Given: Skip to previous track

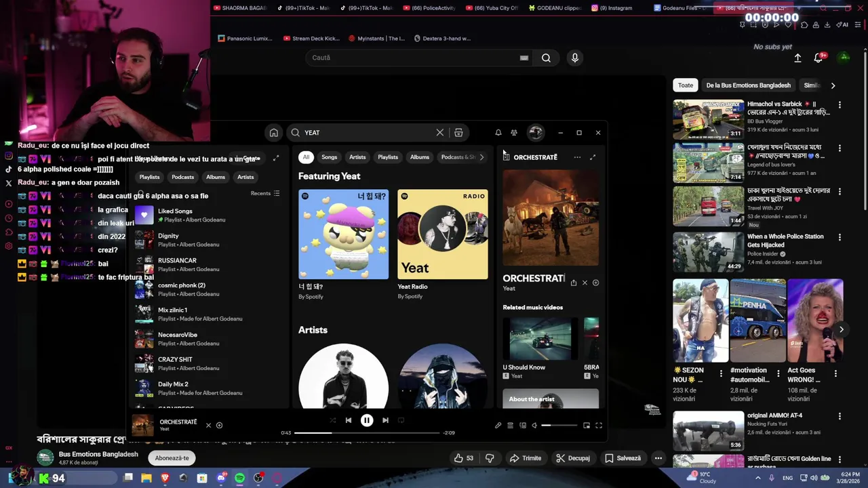Looking at the screenshot, I should click(349, 420).
